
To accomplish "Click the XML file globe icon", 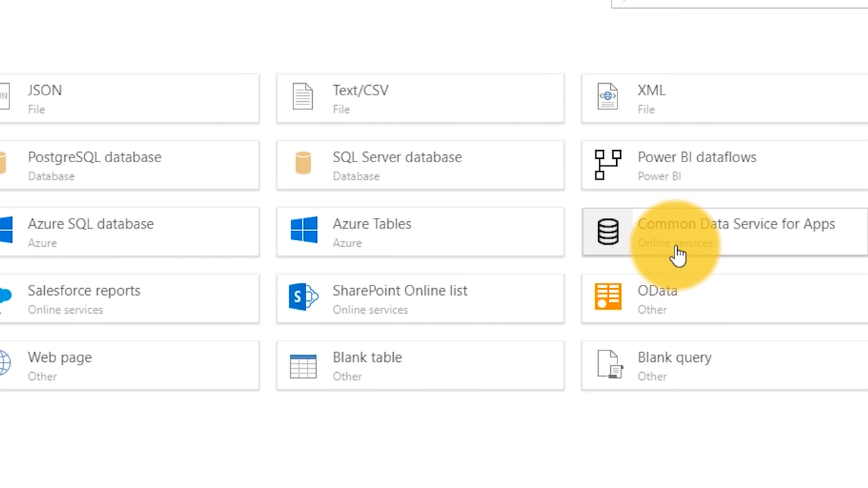I will (x=607, y=97).
